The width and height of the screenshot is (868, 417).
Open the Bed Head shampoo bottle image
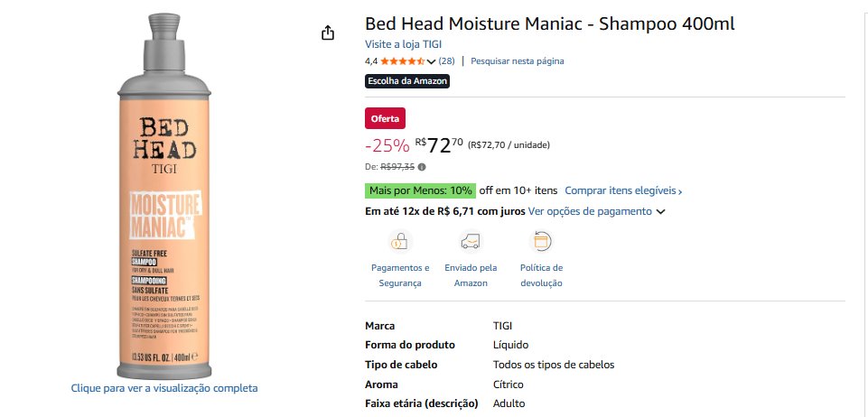click(164, 199)
